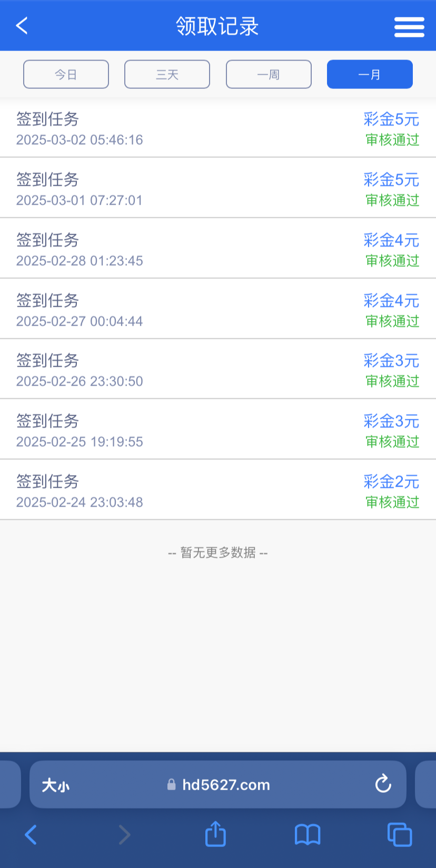This screenshot has width=436, height=868.
Task: Open the Safari tabs overview icon
Action: tap(400, 834)
